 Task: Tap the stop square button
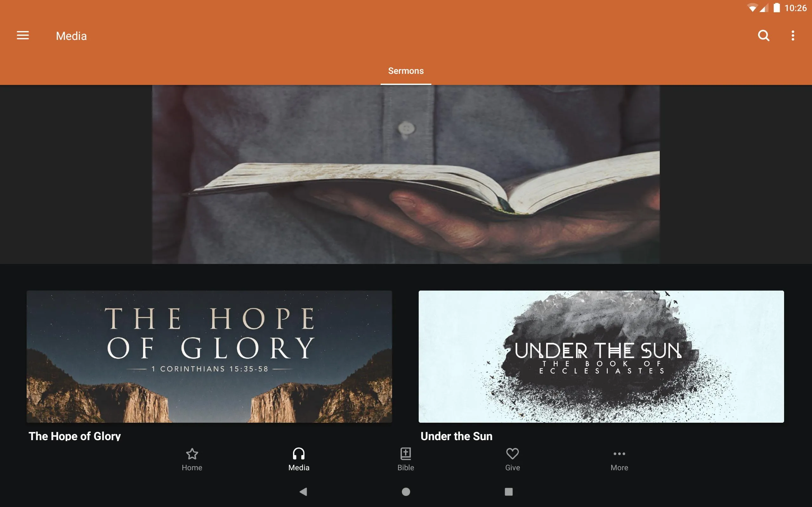508,491
